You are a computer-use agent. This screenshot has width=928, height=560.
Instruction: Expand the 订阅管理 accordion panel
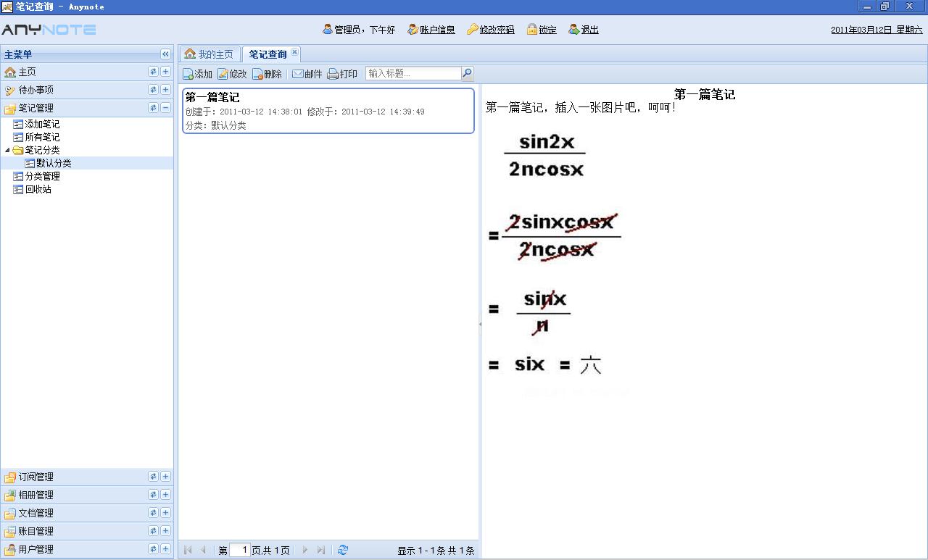165,477
